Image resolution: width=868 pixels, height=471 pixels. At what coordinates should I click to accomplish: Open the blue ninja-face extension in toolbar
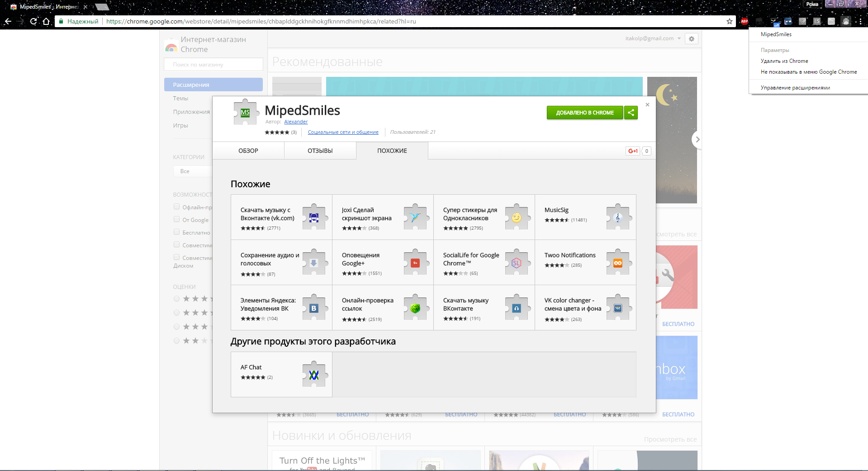pyautogui.click(x=788, y=21)
